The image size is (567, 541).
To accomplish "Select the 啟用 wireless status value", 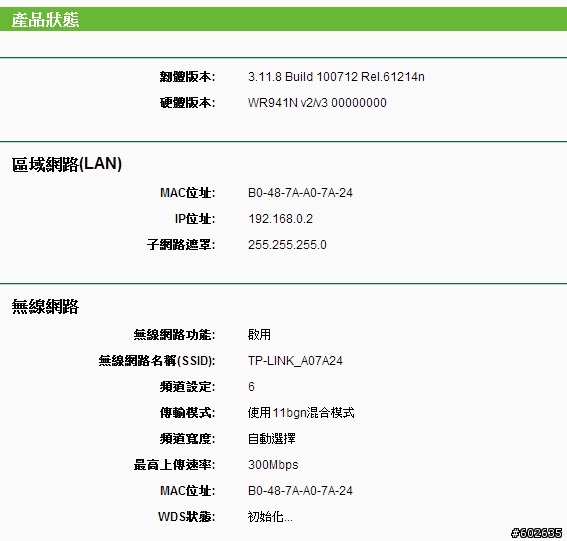I will pos(259,335).
